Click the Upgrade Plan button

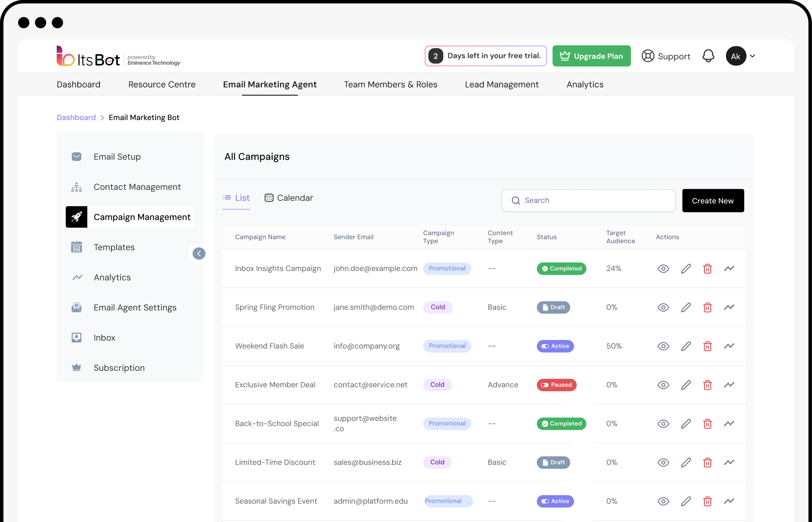point(591,56)
